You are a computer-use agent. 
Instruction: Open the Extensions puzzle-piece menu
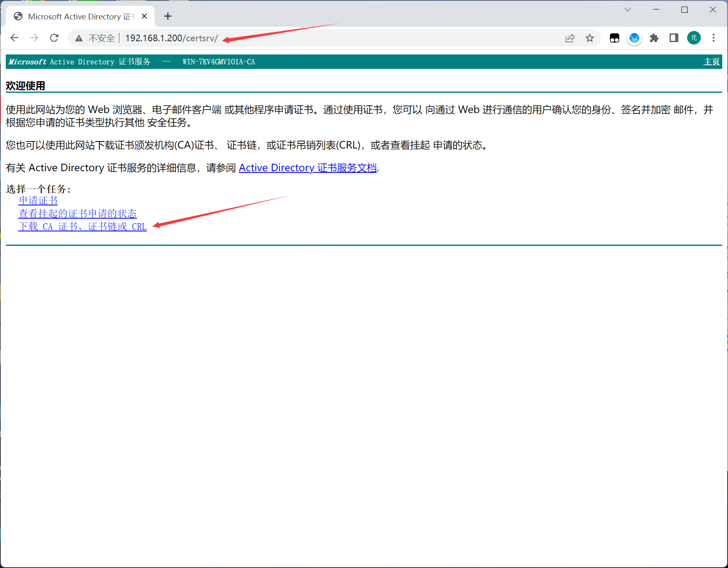pyautogui.click(x=654, y=38)
